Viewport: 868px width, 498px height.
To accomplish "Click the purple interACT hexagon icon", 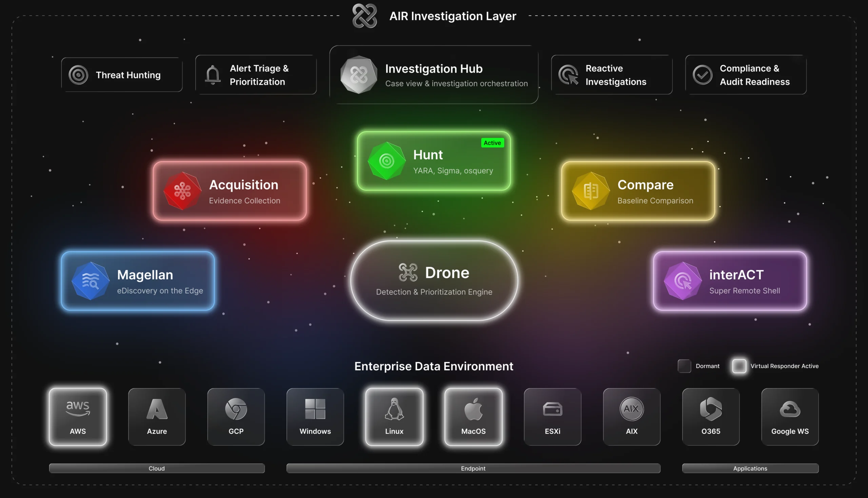I will click(x=683, y=281).
